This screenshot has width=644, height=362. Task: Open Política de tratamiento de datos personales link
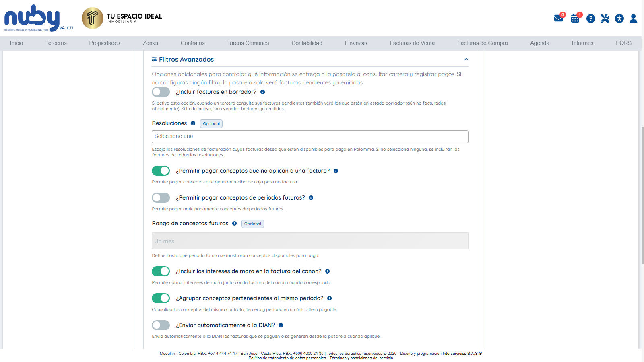(287, 358)
